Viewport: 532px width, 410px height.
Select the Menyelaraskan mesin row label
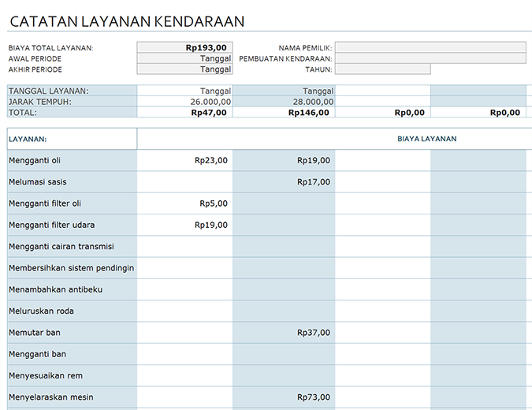point(72,397)
